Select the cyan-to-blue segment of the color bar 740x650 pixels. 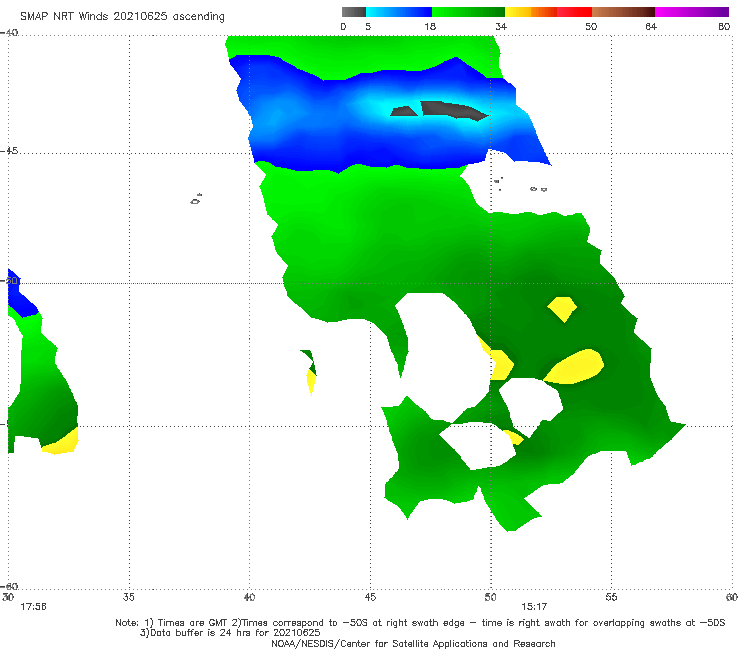click(399, 12)
